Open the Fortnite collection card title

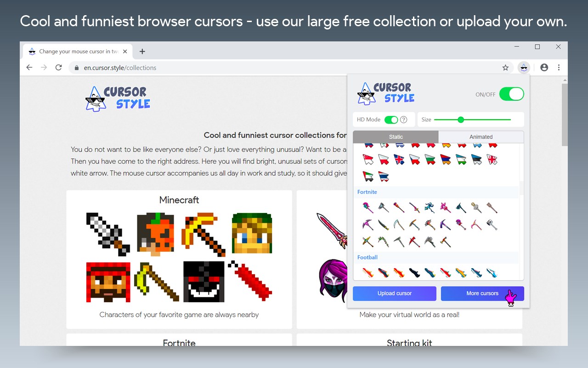click(x=179, y=343)
